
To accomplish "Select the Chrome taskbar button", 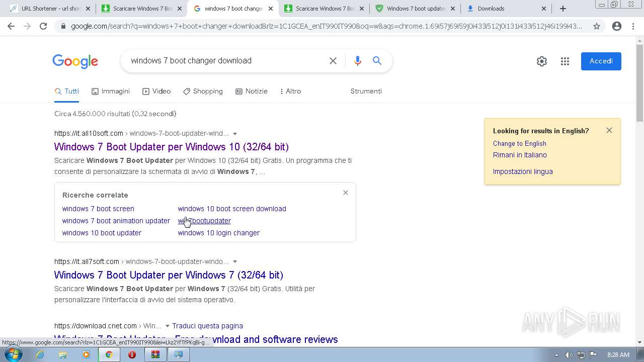I will [109, 354].
